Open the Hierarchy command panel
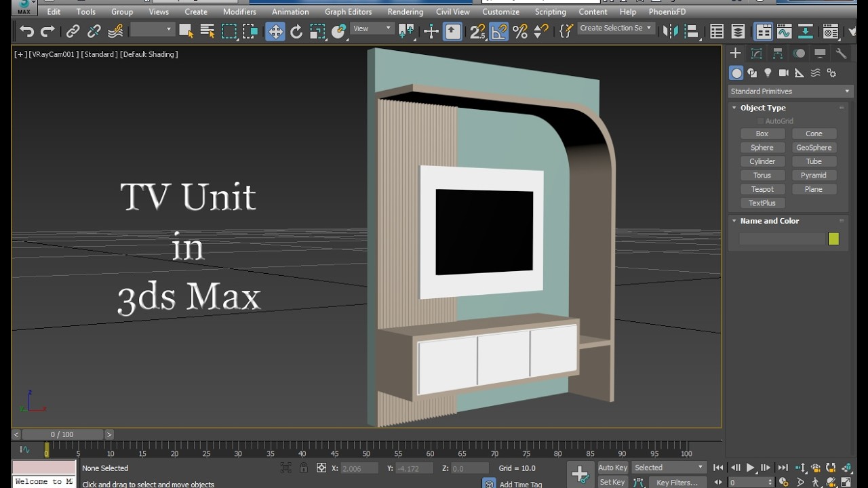The image size is (868, 488). (778, 54)
